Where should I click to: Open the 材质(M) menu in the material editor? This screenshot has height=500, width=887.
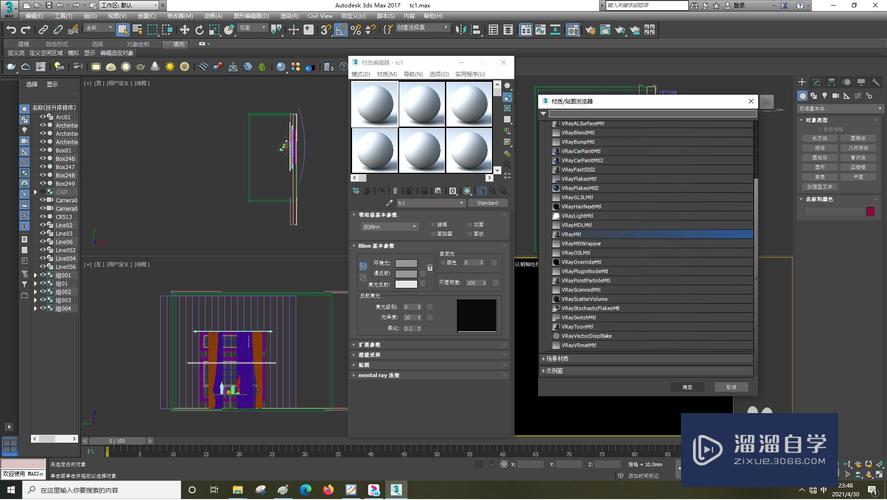386,74
